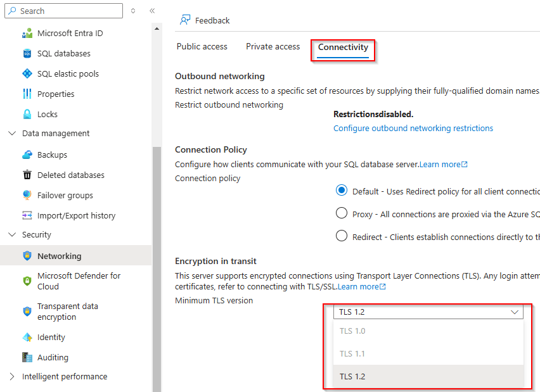Click the Locks padlock icon
540x392 pixels.
[x=27, y=114]
